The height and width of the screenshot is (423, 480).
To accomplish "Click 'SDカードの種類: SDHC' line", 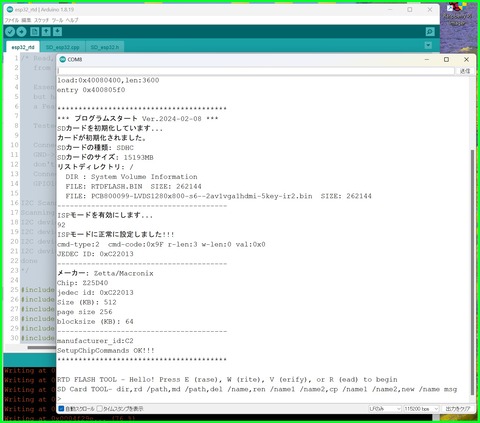I will click(x=95, y=148).
